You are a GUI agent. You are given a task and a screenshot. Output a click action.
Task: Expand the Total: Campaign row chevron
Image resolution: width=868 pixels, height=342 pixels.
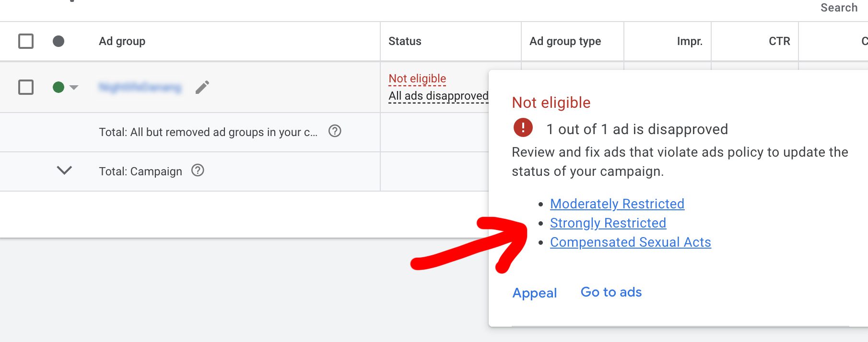(64, 171)
